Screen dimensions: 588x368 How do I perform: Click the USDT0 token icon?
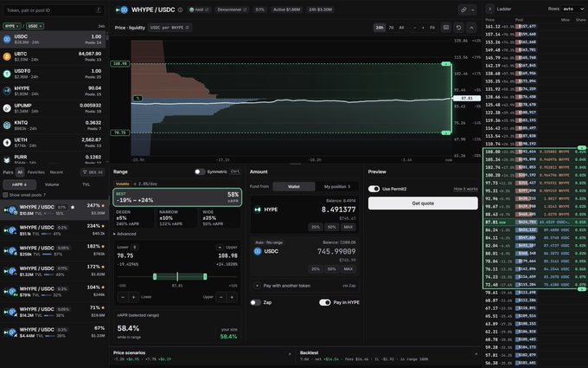(x=7, y=74)
